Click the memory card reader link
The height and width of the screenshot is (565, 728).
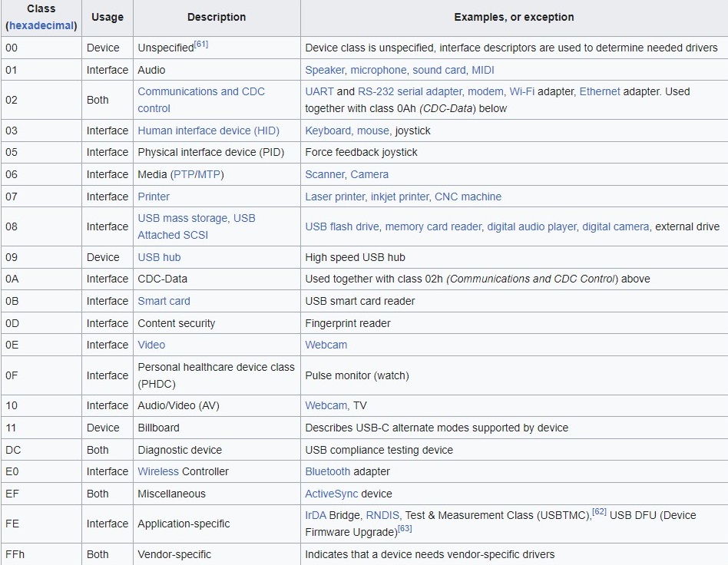pyautogui.click(x=433, y=226)
